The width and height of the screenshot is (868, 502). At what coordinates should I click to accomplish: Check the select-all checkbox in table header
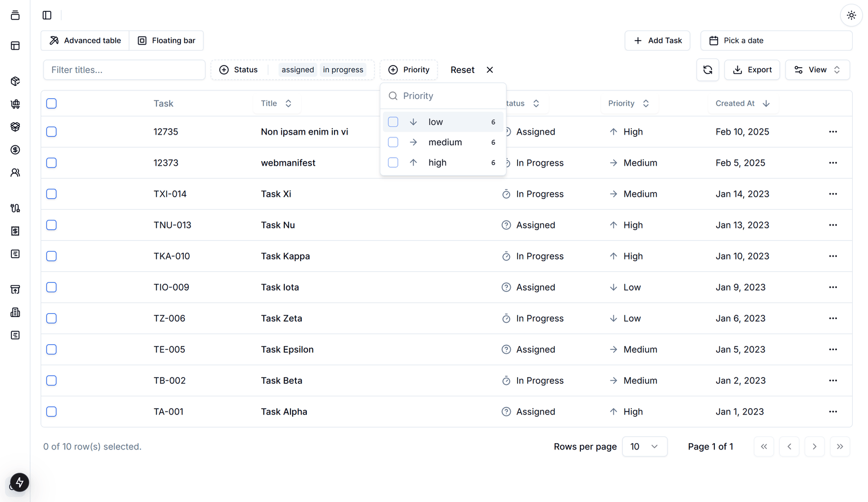(51, 103)
